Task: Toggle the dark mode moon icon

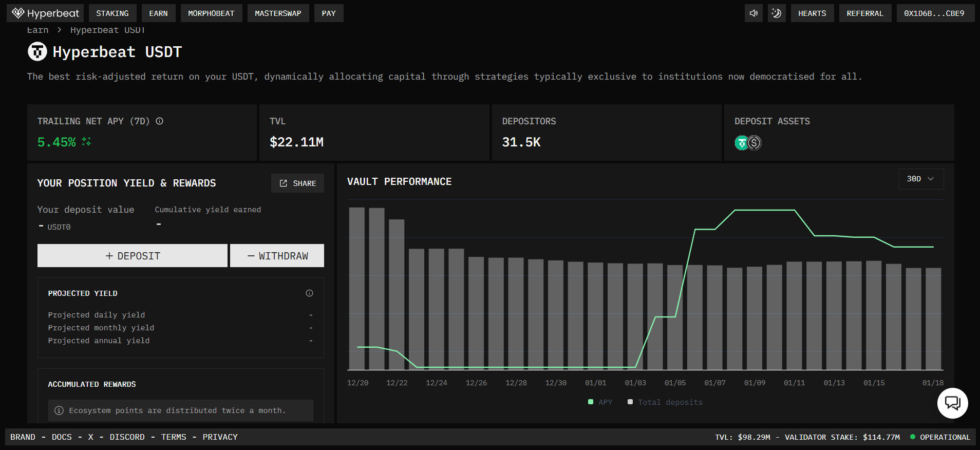Action: coord(777,13)
